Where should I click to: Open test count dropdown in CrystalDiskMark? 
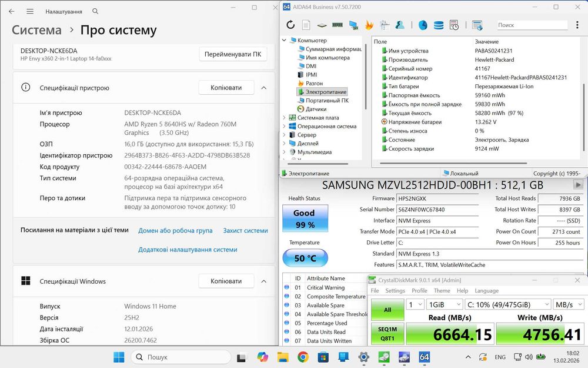point(415,304)
